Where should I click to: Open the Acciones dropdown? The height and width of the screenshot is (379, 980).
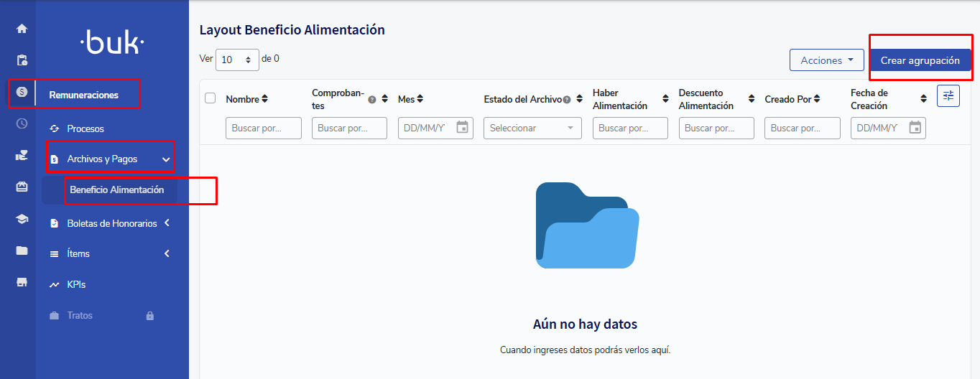826,60
